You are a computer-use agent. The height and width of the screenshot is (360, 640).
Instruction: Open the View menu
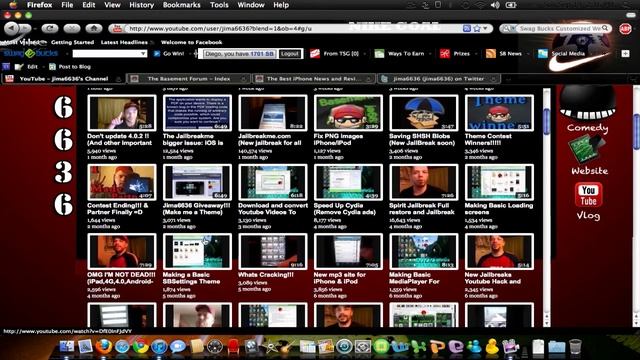click(x=112, y=5)
